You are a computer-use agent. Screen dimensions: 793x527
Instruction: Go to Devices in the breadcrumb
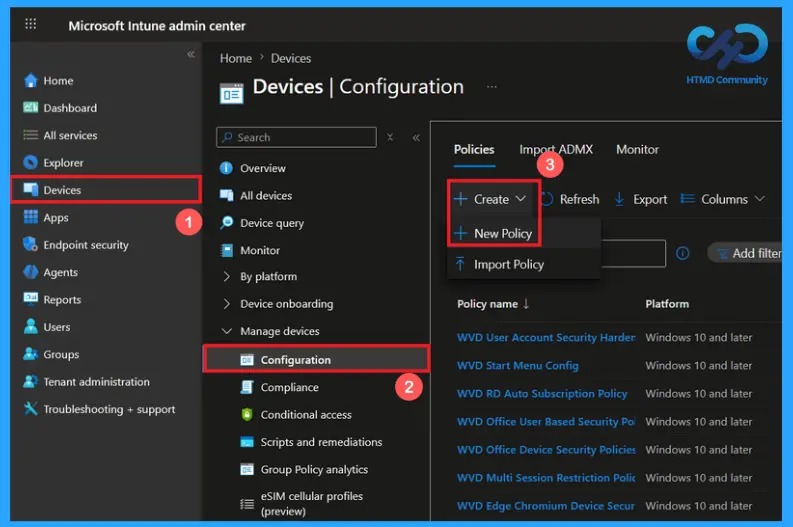coord(291,58)
